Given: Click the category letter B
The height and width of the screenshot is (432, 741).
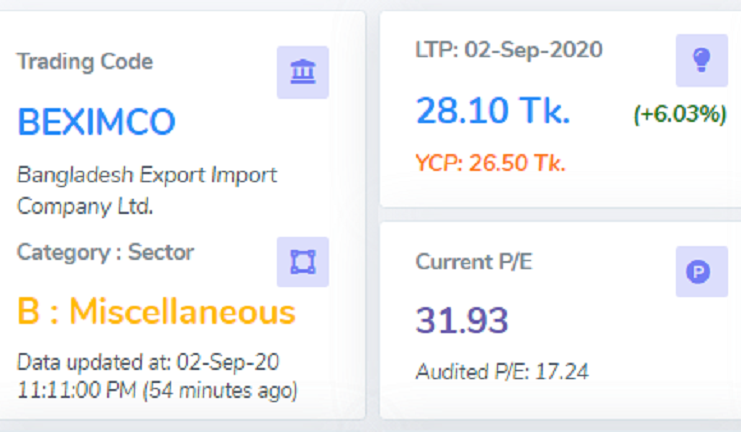Looking at the screenshot, I should (x=29, y=312).
